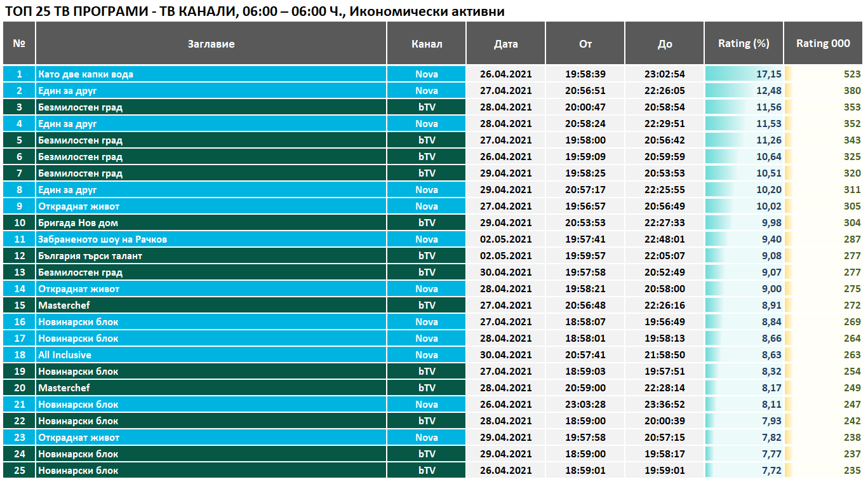
Task: Select the 7,72 rating percentage cell
Action: point(744,471)
